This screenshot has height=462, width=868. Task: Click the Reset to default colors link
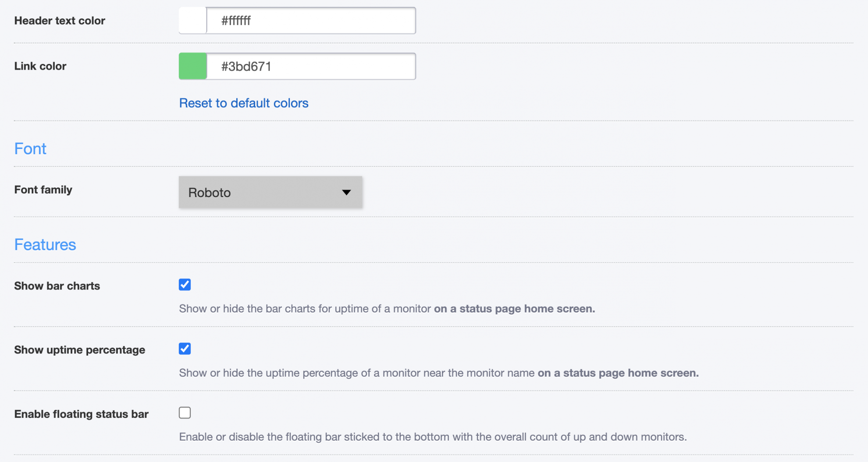[x=243, y=103]
